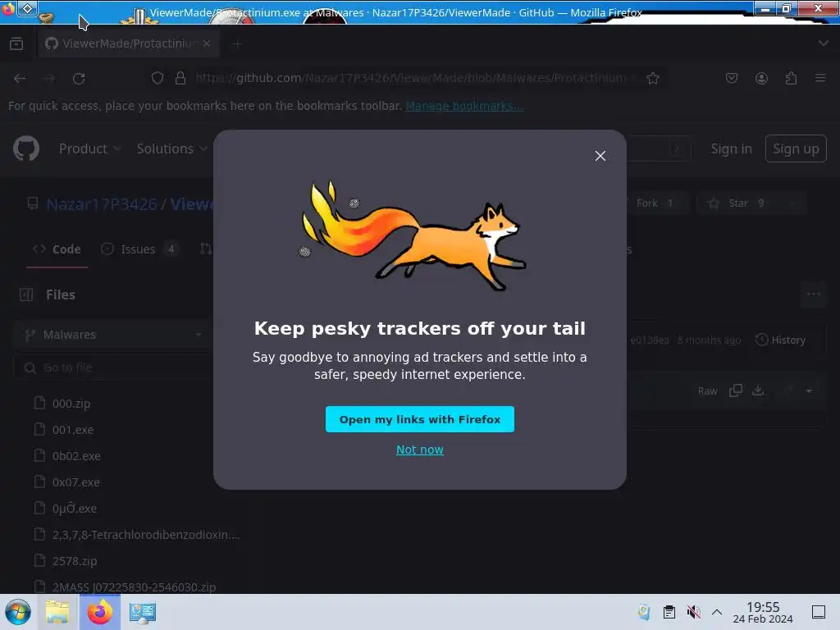This screenshot has width=840, height=630.
Task: Open 2MASS J07225830-2546030.zip file
Action: 134,587
